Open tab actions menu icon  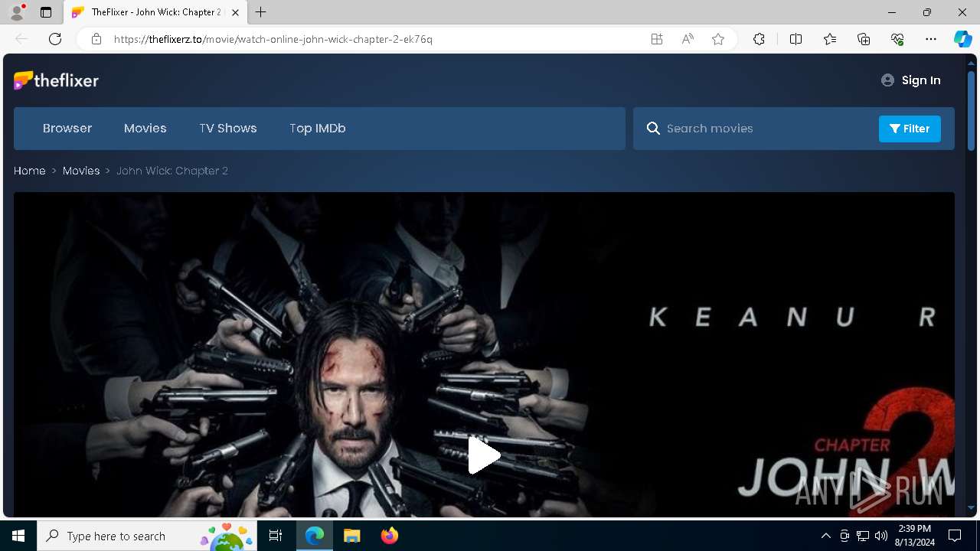coord(46,12)
